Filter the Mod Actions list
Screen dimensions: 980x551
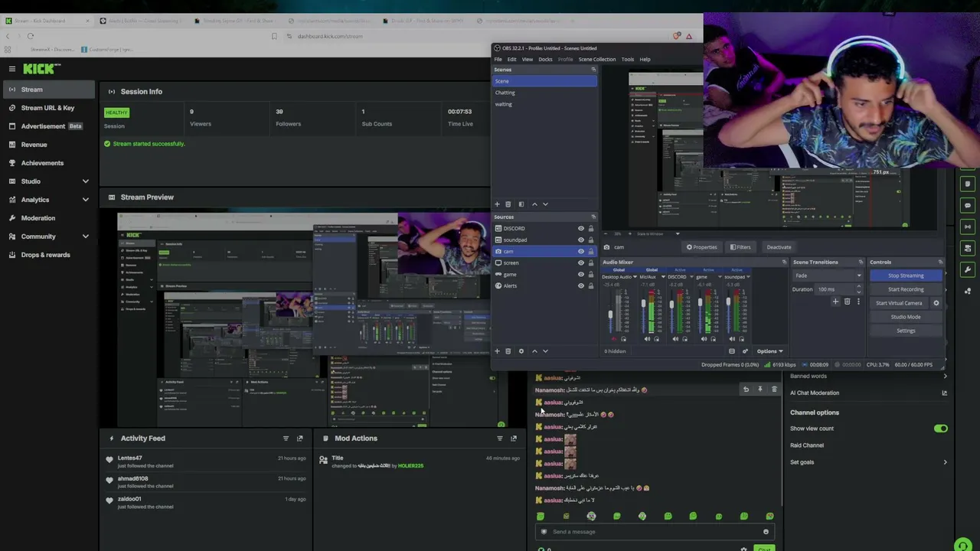tap(500, 439)
